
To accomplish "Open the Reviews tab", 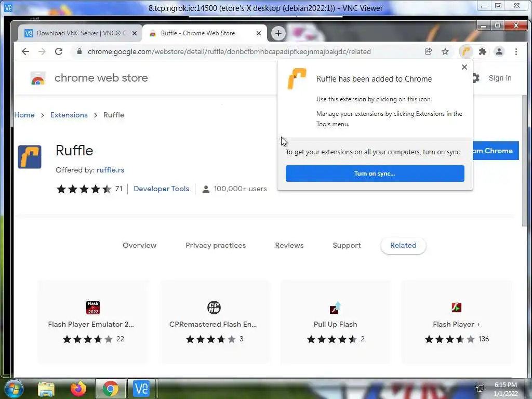I will (x=289, y=245).
